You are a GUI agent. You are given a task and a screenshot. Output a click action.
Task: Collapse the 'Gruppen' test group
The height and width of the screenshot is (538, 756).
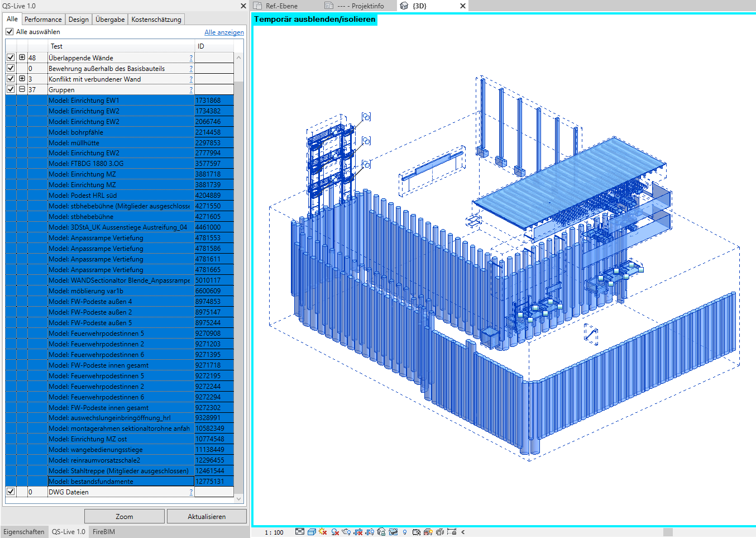22,89
